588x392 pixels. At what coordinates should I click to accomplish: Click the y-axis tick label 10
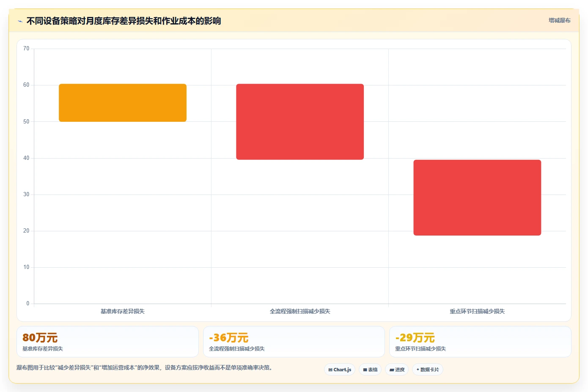26,267
